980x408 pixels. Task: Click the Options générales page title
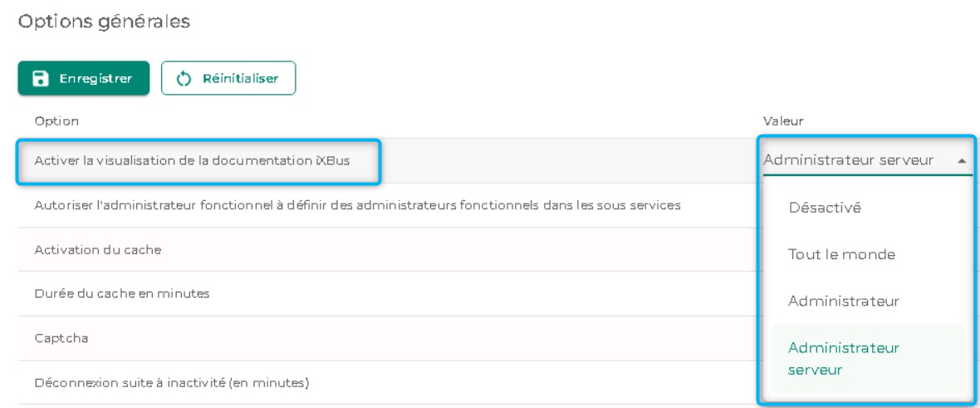pyautogui.click(x=104, y=22)
